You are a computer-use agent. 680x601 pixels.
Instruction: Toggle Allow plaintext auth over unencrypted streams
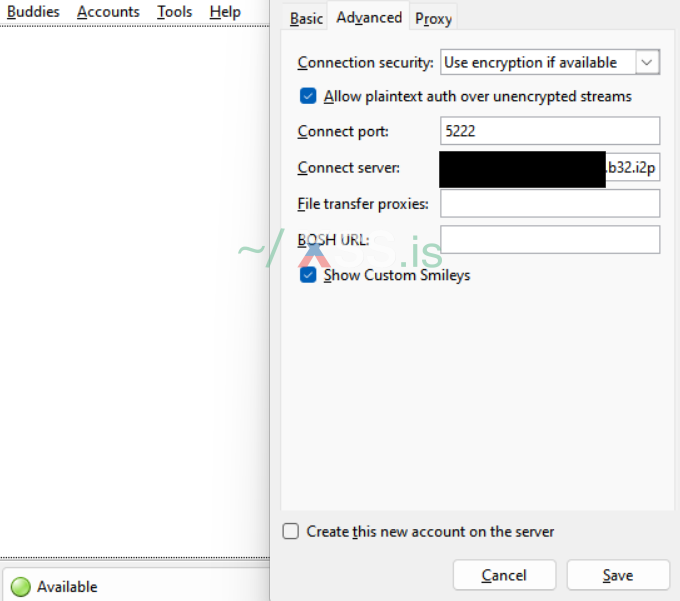pos(309,97)
